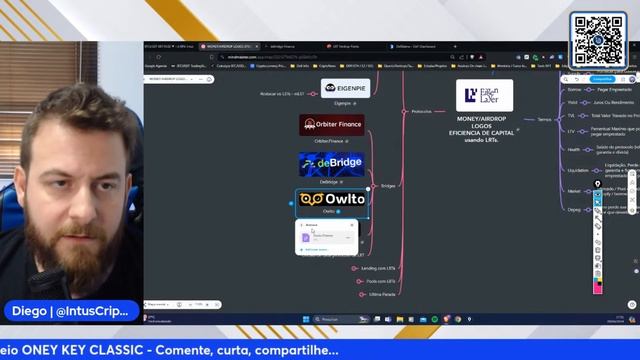Collapse the Yield term node circle
This screenshot has height=360, width=640.
coord(584,103)
